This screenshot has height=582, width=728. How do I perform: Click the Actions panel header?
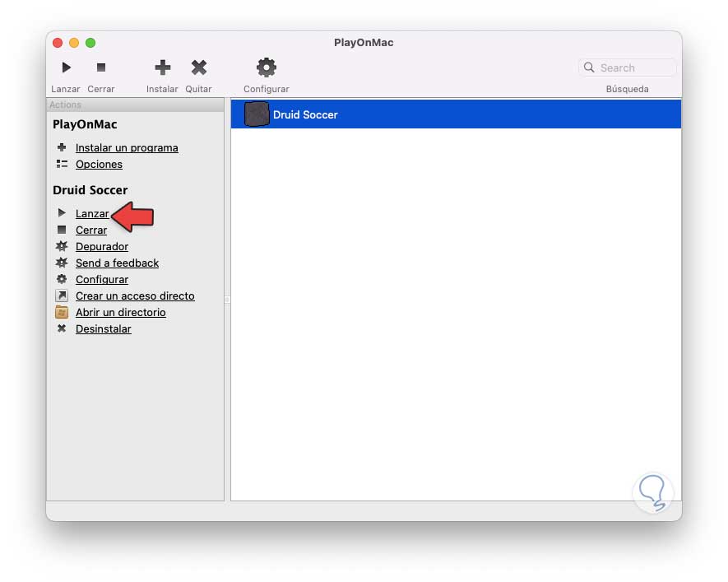click(x=135, y=105)
